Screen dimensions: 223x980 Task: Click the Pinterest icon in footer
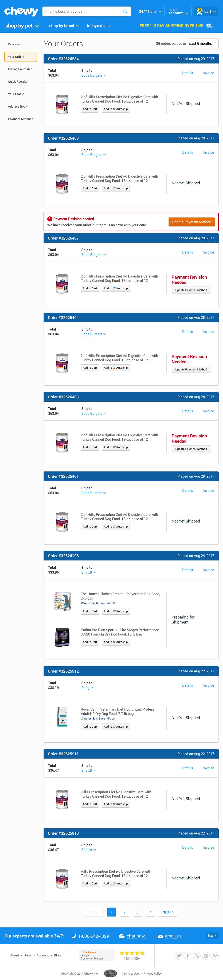(215, 955)
